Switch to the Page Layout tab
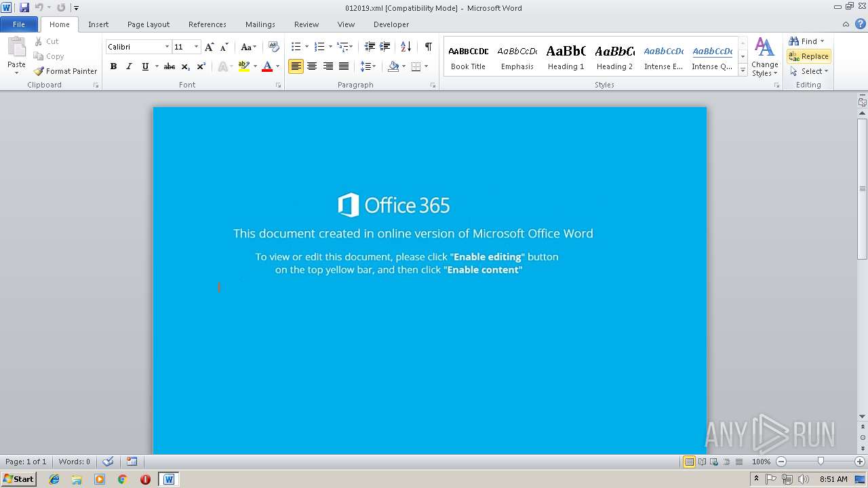868x488 pixels. [x=149, y=24]
